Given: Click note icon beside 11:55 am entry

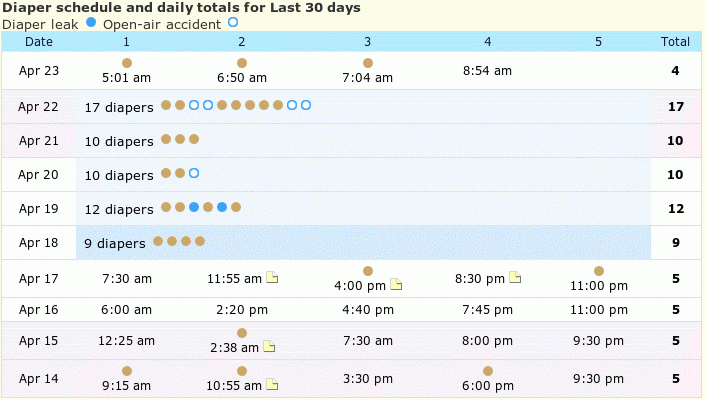Looking at the screenshot, I should coord(270,278).
